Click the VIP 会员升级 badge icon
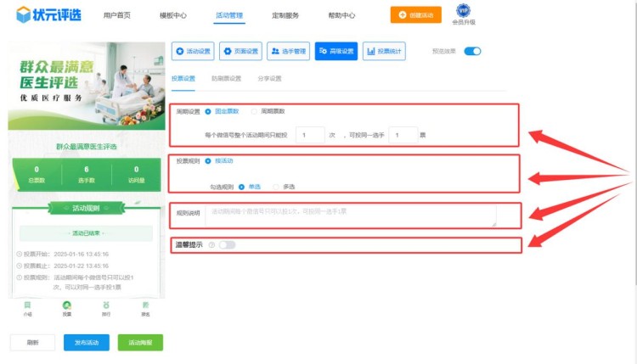 click(463, 10)
